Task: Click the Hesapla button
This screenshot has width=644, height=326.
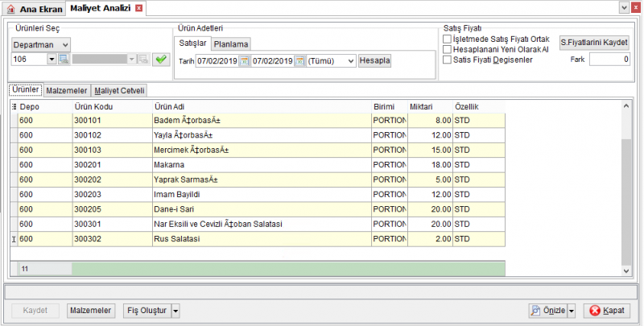Action: (x=374, y=60)
